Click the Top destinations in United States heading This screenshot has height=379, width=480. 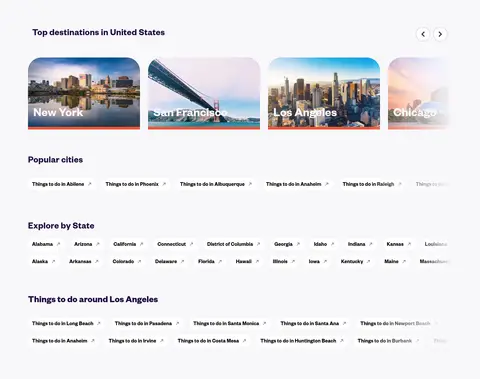point(99,32)
